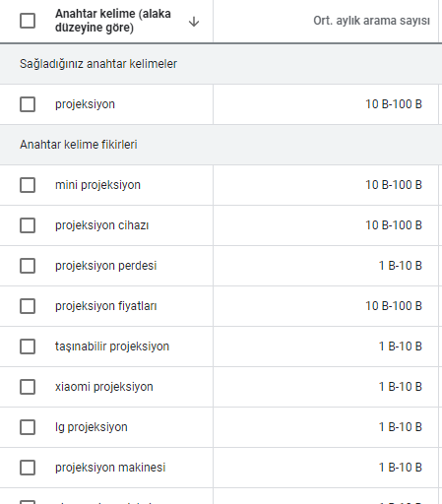Check the projeksiyon fiyatları row box
442x504 pixels.
point(28,306)
